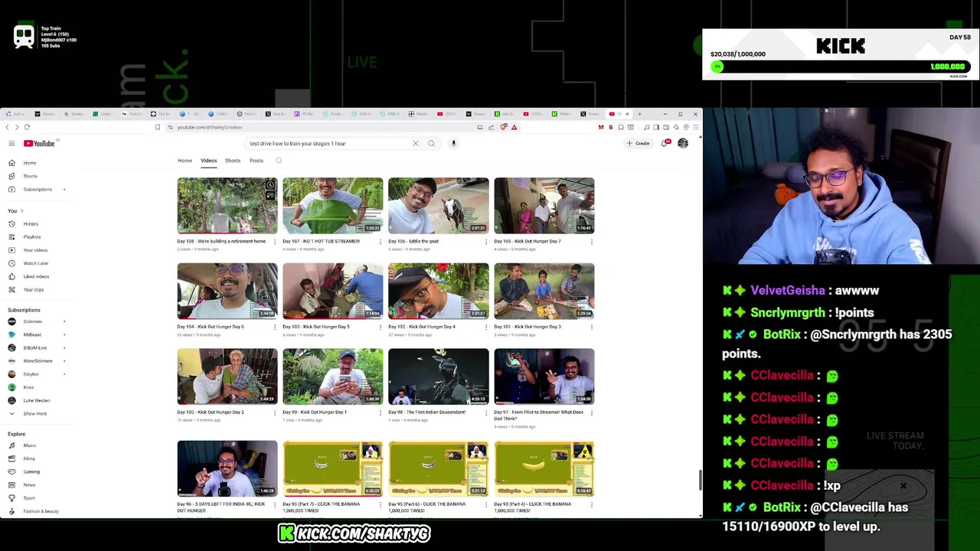Open browser main menu button
Viewport: 980px width, 551px height.
(695, 127)
